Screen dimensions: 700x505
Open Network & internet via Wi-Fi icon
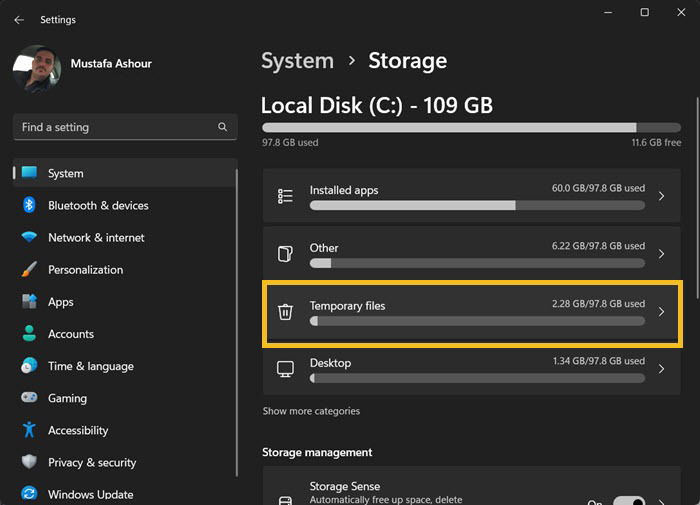coord(29,237)
